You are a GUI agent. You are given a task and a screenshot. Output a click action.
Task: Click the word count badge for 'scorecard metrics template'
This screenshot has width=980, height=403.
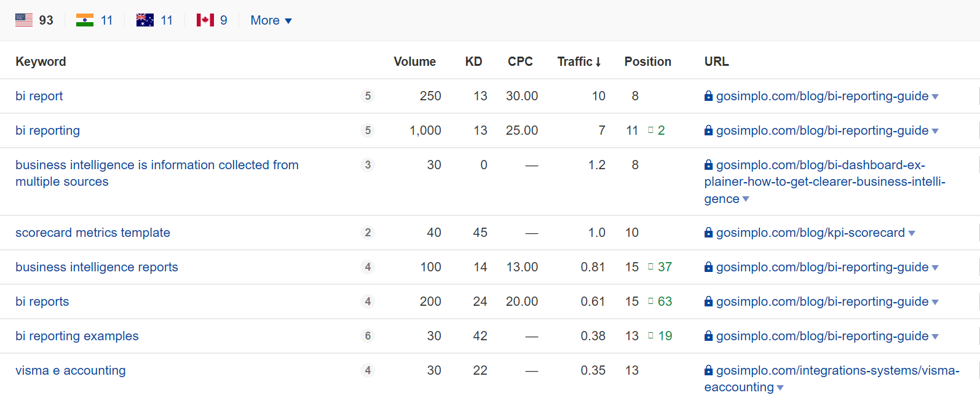(x=368, y=233)
